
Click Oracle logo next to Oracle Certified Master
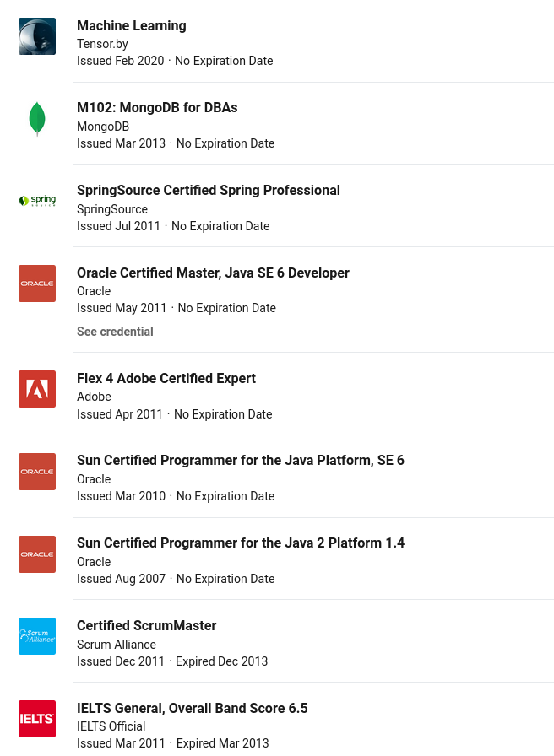pos(37,283)
